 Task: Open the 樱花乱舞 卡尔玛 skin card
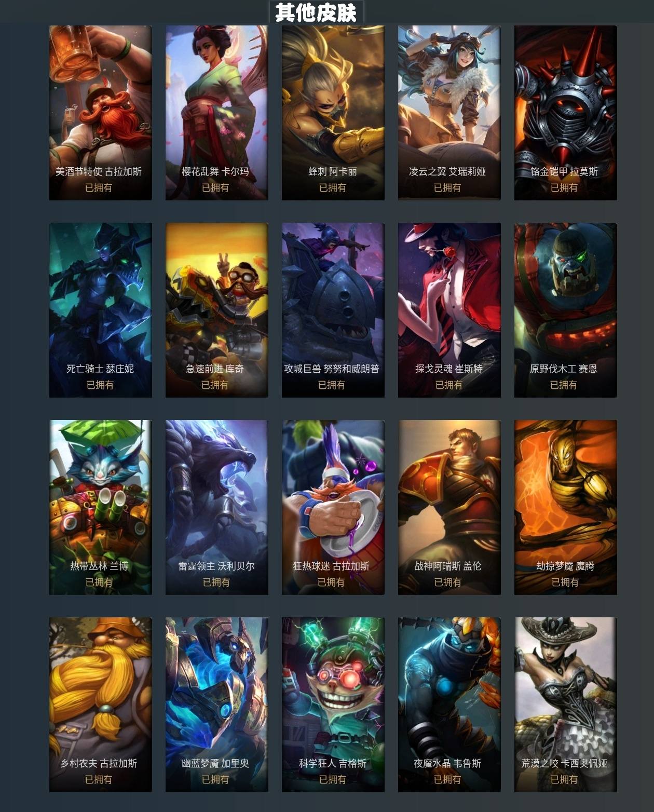(217, 113)
